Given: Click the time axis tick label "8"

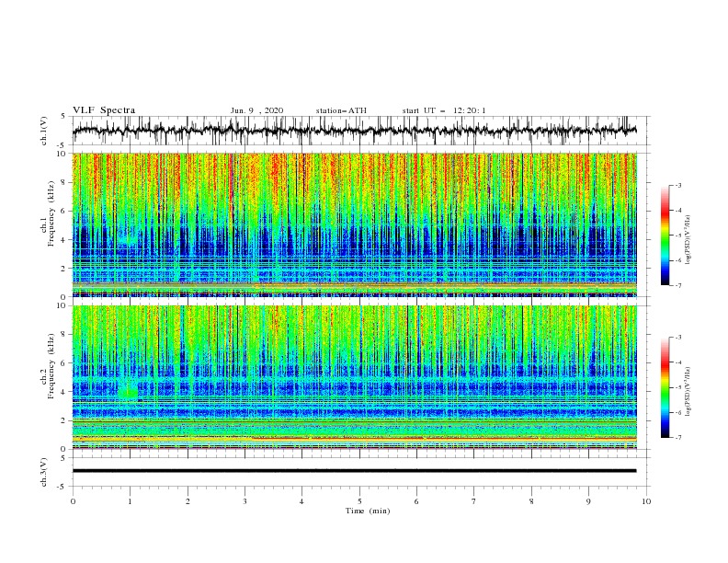Looking at the screenshot, I should coord(531,501).
